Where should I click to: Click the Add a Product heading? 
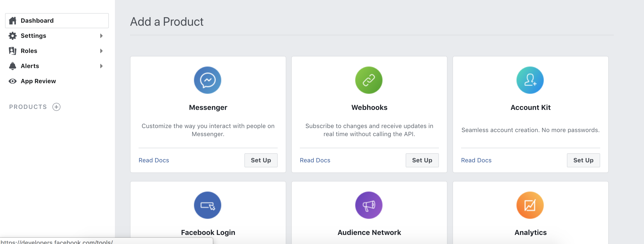click(x=167, y=22)
